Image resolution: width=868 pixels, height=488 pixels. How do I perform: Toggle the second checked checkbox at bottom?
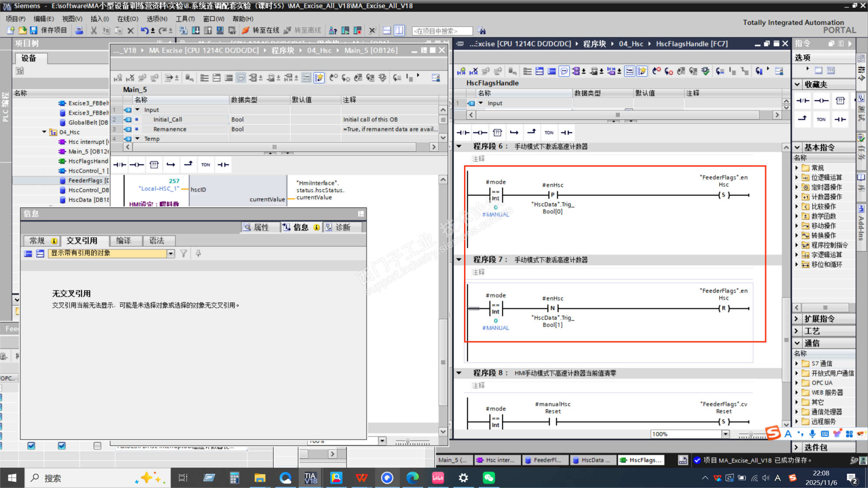(62, 445)
